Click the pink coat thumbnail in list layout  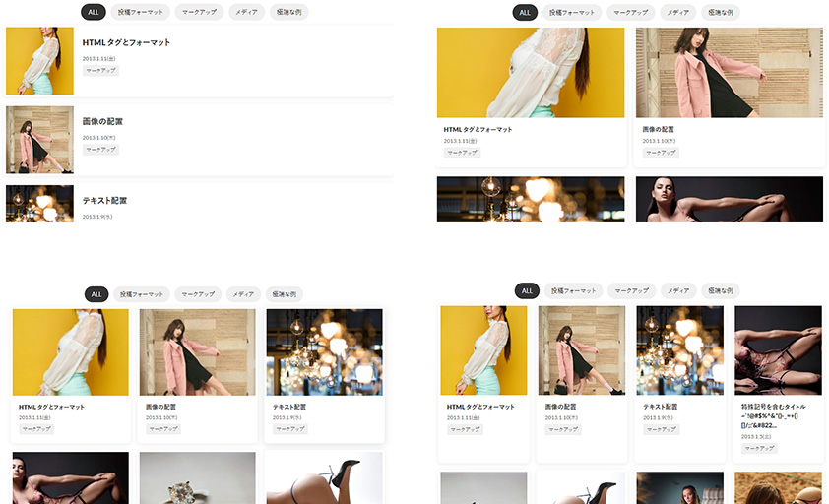39,140
